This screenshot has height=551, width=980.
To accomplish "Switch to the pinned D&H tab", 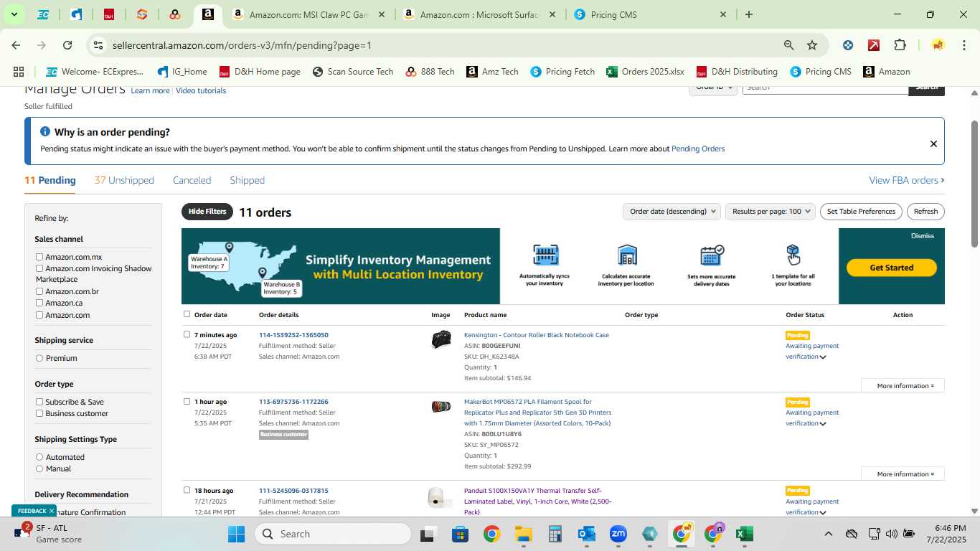I will (109, 14).
